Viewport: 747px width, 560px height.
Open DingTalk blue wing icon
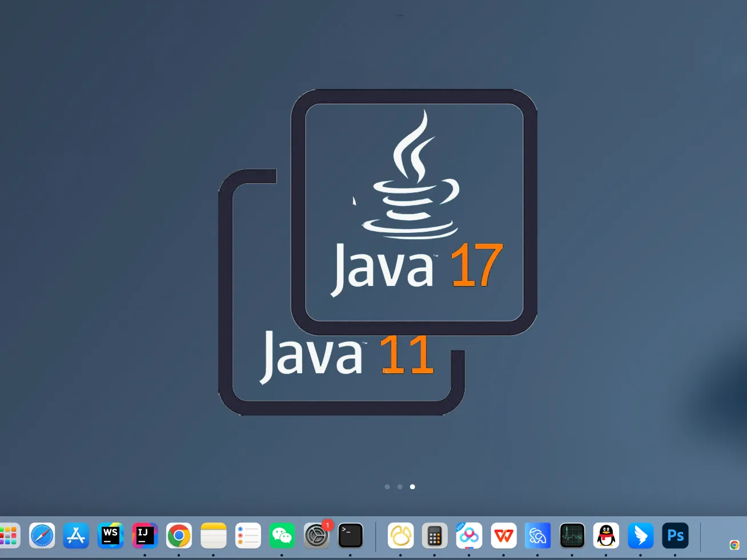pos(641,535)
